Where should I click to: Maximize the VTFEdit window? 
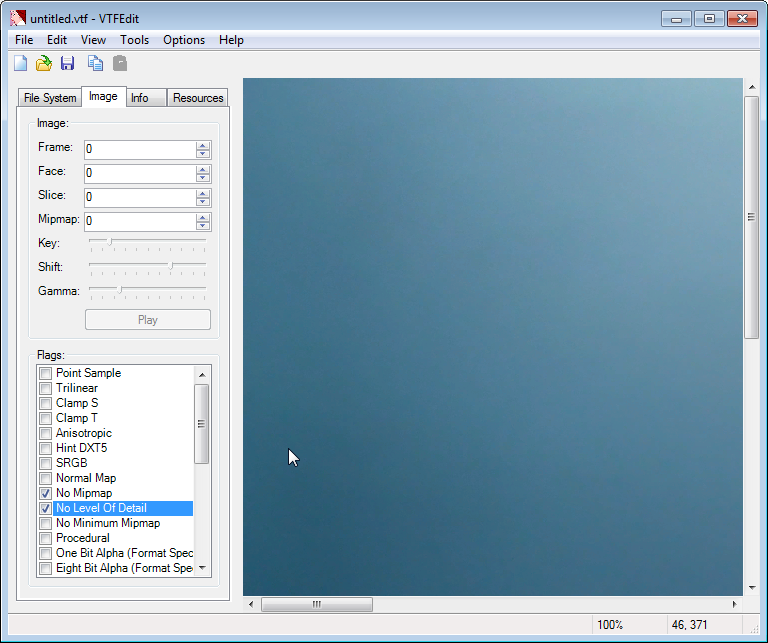tap(709, 19)
